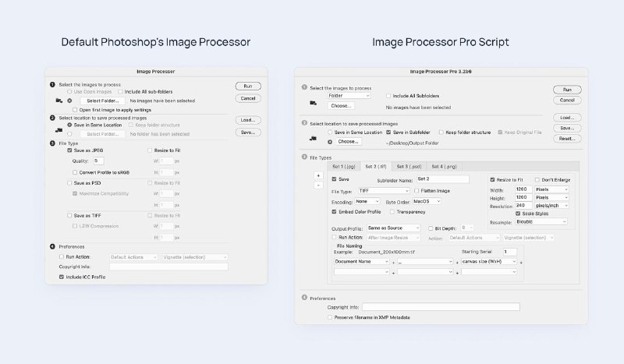
Task: Click Load... in Image Processor Pro
Action: [x=567, y=118]
